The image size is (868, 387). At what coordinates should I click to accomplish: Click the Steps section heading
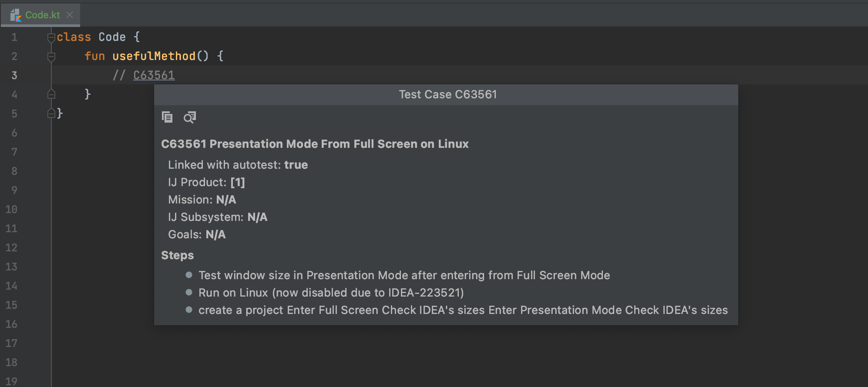click(177, 255)
